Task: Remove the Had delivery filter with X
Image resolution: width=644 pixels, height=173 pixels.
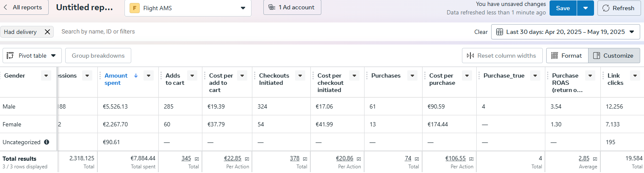Action: pos(47,32)
